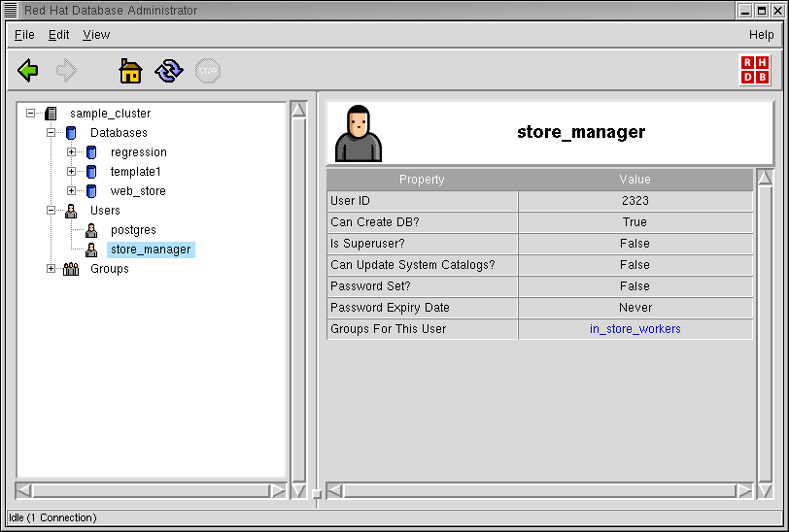Click the tree pane scroll-left arrow
This screenshot has height=532, width=789.
coord(23,490)
